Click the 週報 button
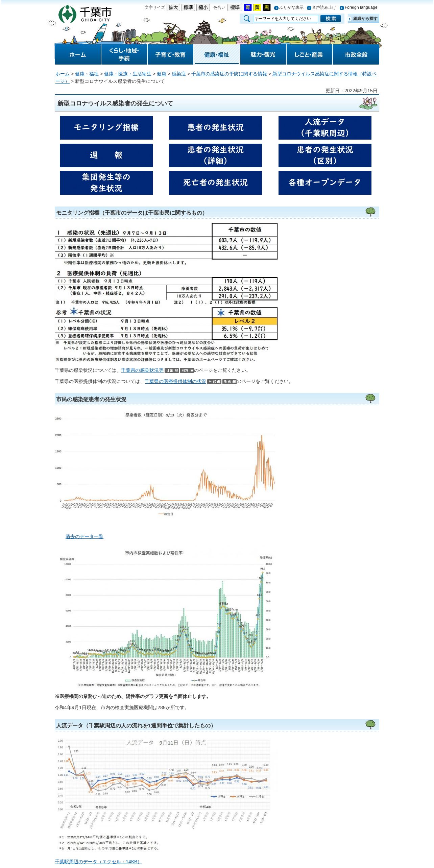 (x=106, y=155)
